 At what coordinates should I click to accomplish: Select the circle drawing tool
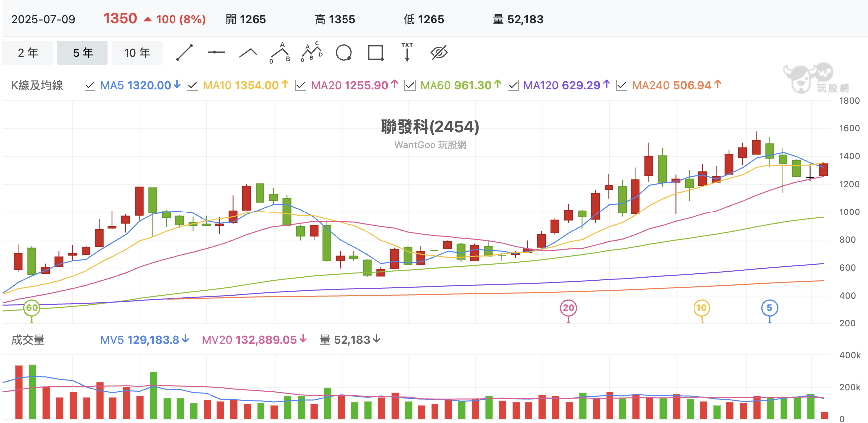point(344,52)
